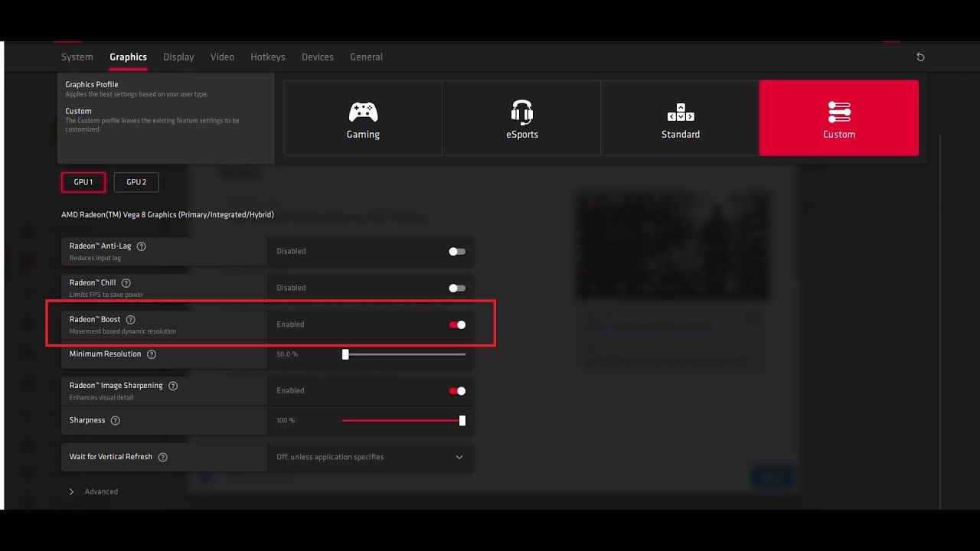Viewport: 980px width, 551px height.
Task: Click the Minimum Resolution slider handle
Action: 345,354
